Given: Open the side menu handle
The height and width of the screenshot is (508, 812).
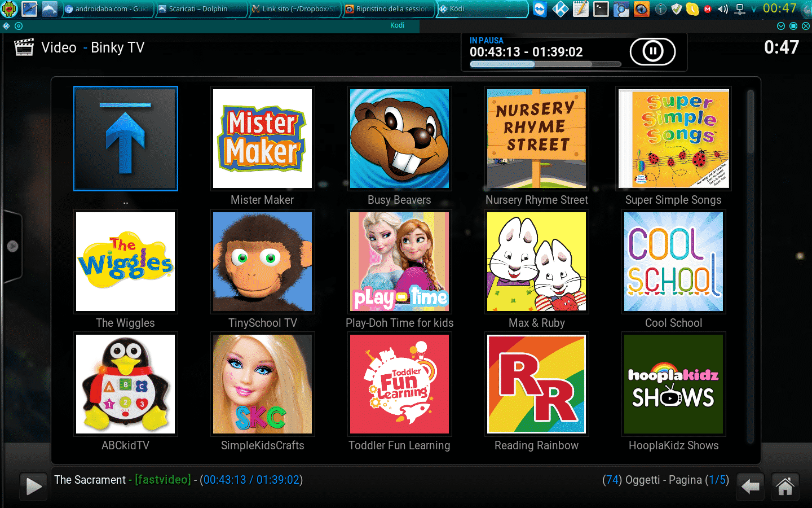Looking at the screenshot, I should 12,246.
